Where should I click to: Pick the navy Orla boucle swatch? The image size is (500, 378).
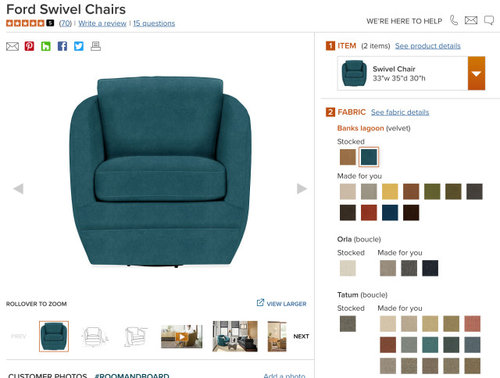(x=430, y=268)
